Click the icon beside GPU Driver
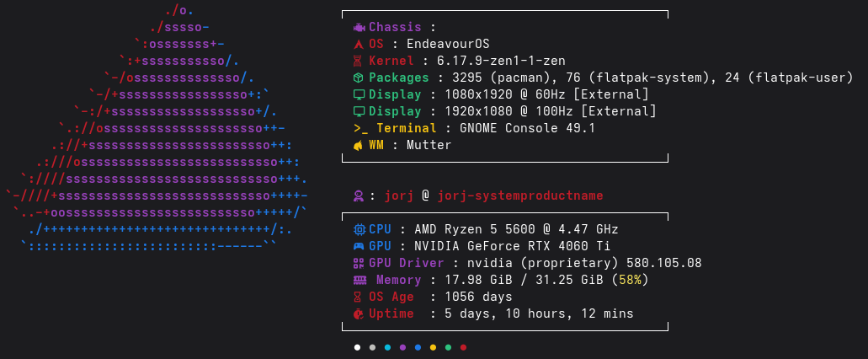Viewport: 868px width, 359px height. (x=359, y=263)
